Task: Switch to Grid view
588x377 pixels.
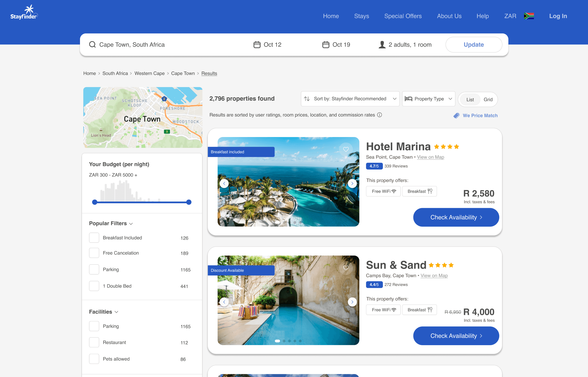Action: point(488,99)
